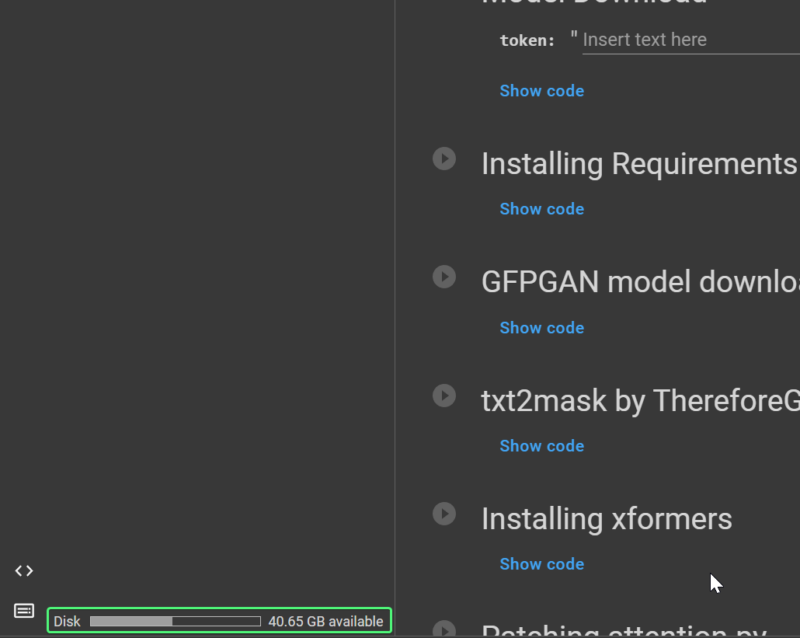Run the Installing xformers cell
Image resolution: width=800 pixels, height=638 pixels.
click(443, 514)
